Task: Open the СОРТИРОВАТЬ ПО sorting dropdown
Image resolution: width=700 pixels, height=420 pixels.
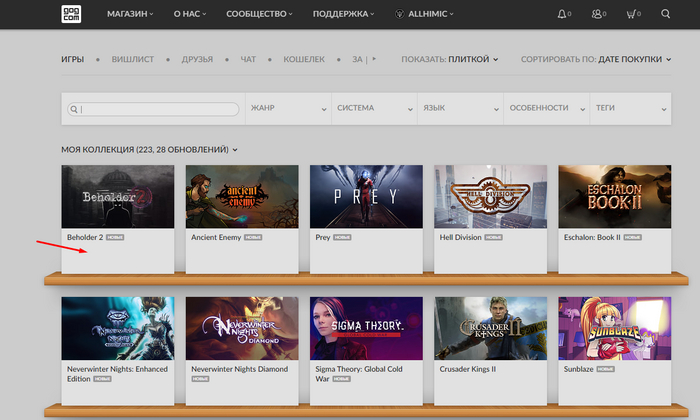Action: tap(596, 59)
